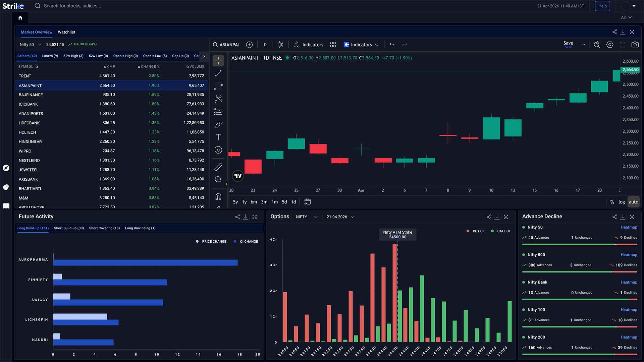Open the 52w High (3) tab
Viewport: 644px width, 362px height.
click(x=73, y=56)
